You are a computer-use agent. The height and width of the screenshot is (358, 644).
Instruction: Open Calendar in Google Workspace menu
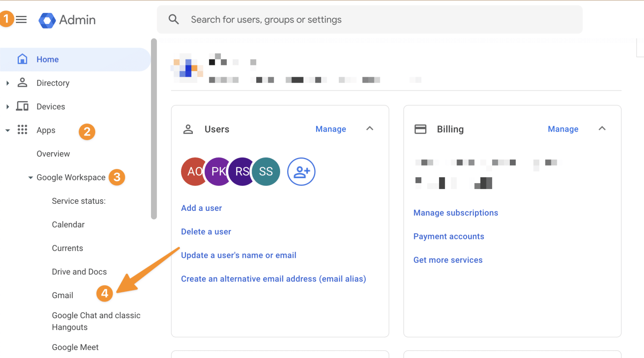(x=68, y=225)
